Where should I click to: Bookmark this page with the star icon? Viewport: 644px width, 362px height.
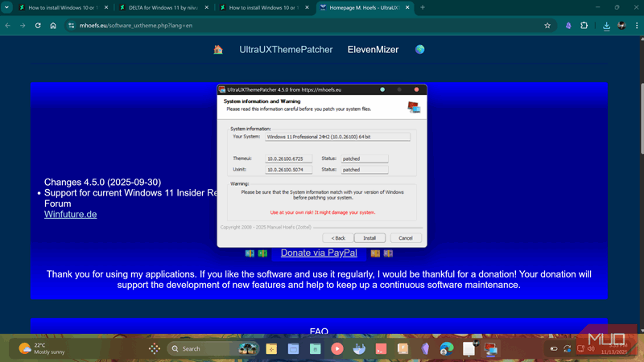tap(547, 26)
